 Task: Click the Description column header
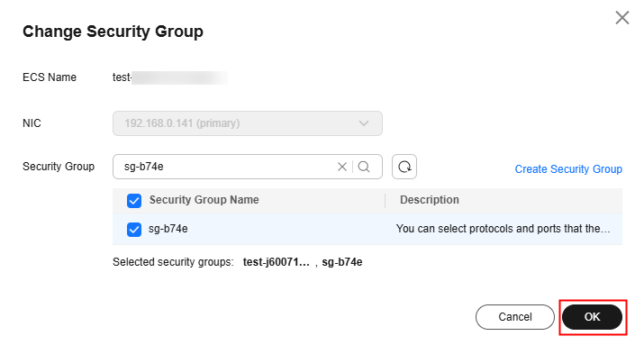click(x=430, y=200)
